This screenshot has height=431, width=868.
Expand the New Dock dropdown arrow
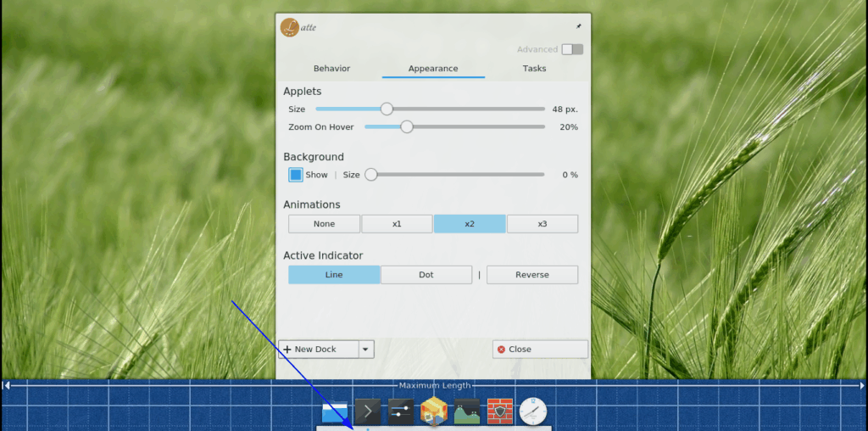(x=366, y=349)
